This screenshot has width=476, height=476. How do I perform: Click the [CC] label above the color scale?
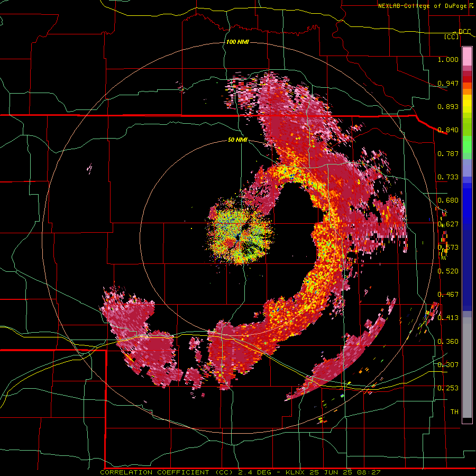(x=452, y=36)
